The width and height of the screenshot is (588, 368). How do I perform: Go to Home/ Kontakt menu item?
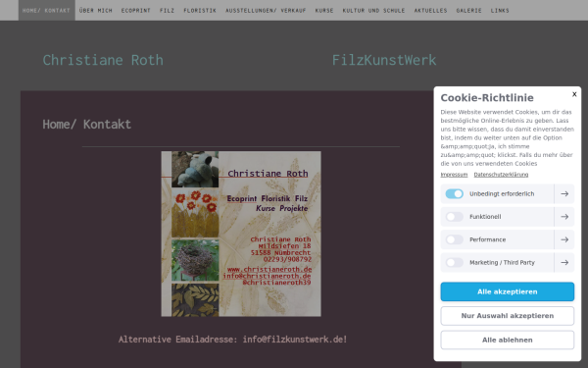tap(46, 11)
